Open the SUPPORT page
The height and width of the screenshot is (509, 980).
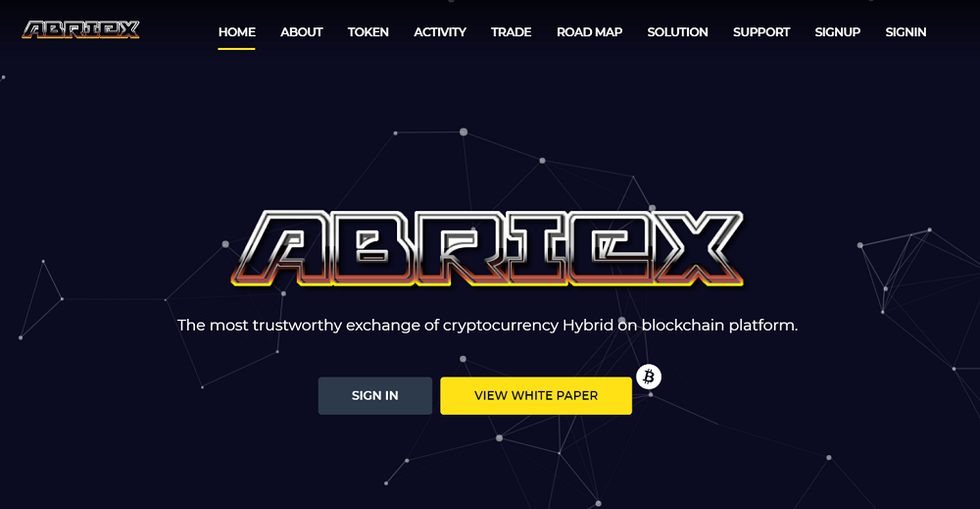pyautogui.click(x=761, y=32)
